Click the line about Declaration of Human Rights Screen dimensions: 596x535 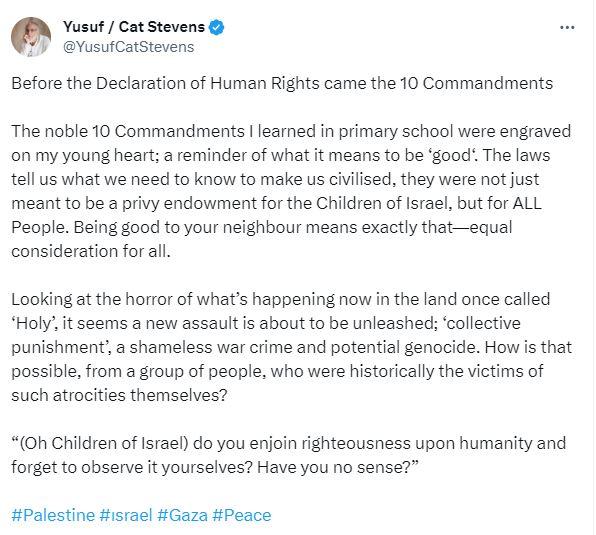282,83
